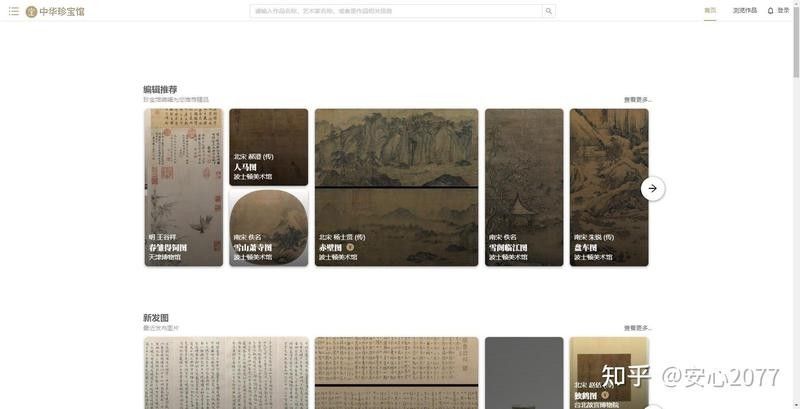This screenshot has width=800, height=409.
Task: Click the 天津博物馆 label on 春雏得饲图
Action: 164,258
